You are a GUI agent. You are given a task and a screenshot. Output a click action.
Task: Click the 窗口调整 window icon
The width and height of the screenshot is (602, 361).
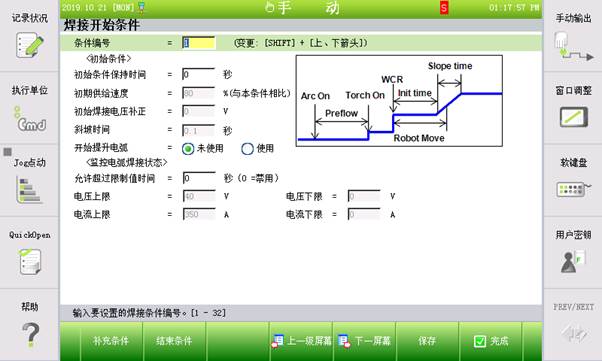coord(573,117)
